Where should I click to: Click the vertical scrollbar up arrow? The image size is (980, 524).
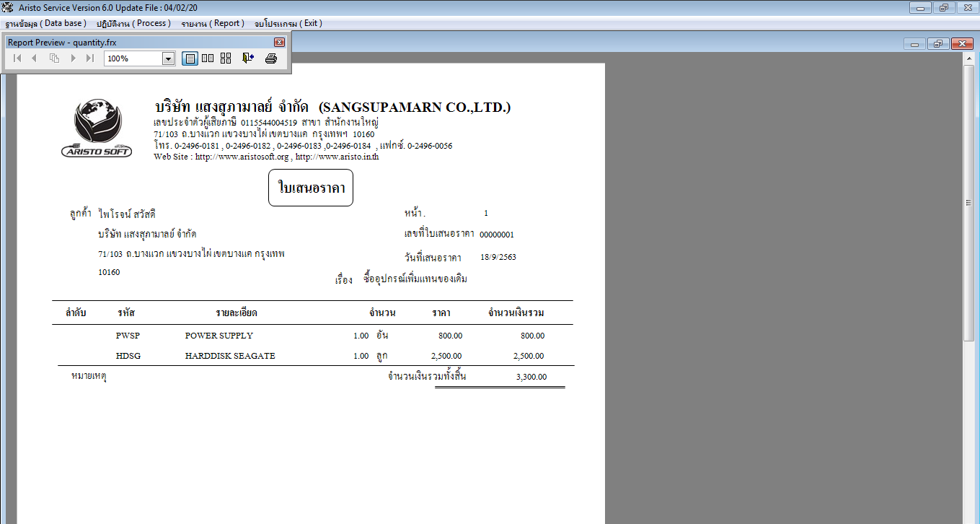[970, 59]
